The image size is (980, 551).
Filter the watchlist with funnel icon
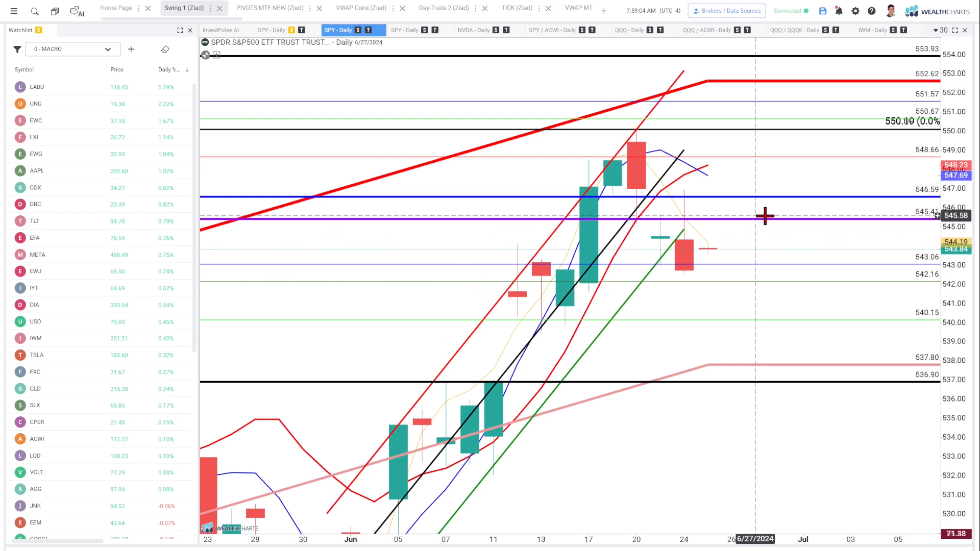coord(17,49)
